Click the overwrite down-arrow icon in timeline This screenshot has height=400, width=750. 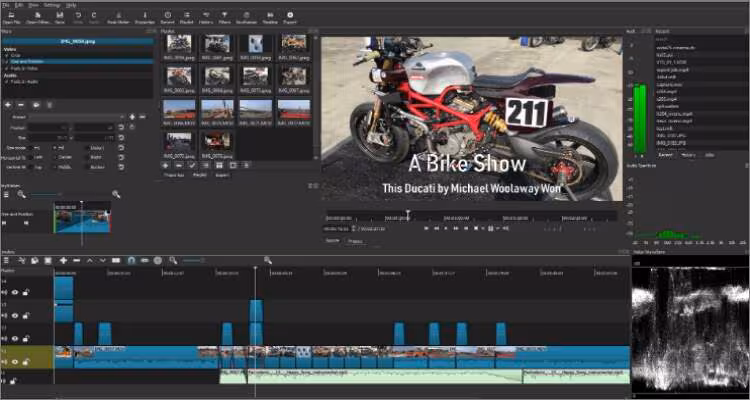click(x=102, y=261)
